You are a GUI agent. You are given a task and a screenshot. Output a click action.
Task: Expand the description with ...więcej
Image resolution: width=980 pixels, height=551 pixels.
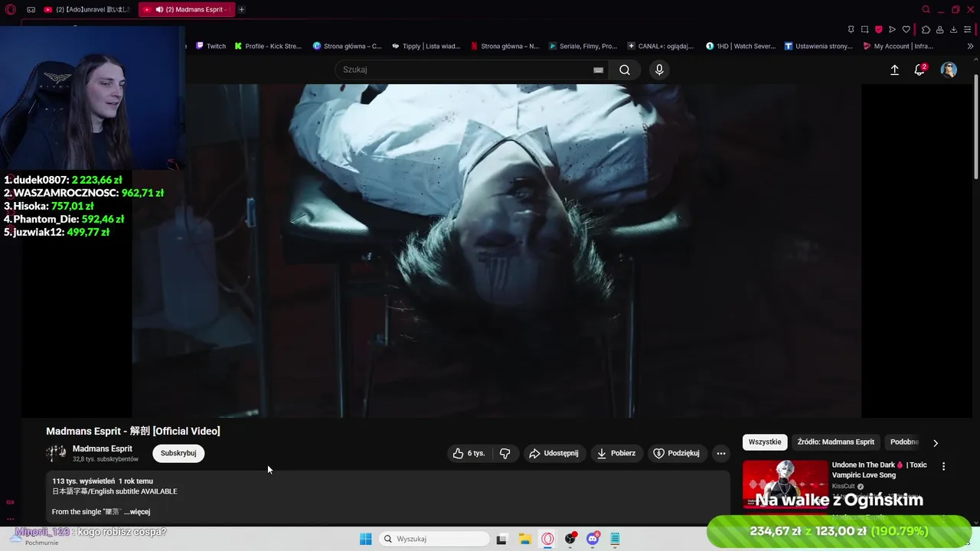(137, 512)
